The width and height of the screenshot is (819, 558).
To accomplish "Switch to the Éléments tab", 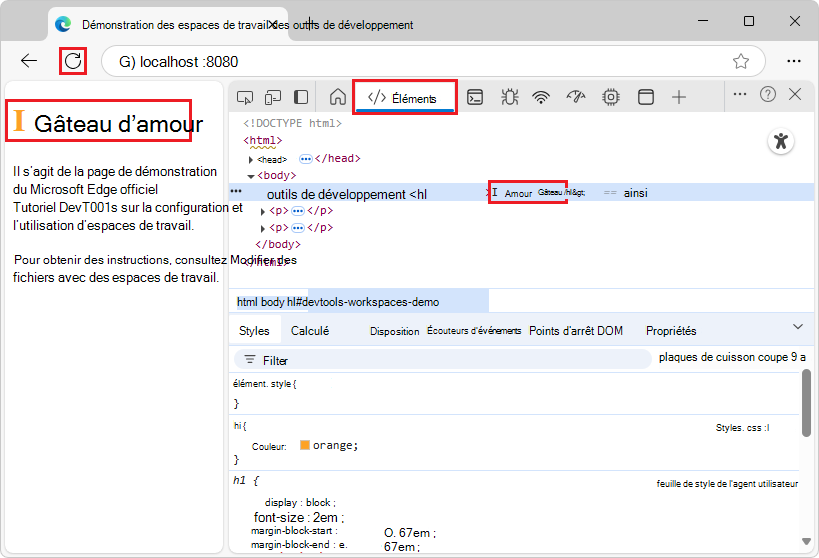I will [x=405, y=98].
